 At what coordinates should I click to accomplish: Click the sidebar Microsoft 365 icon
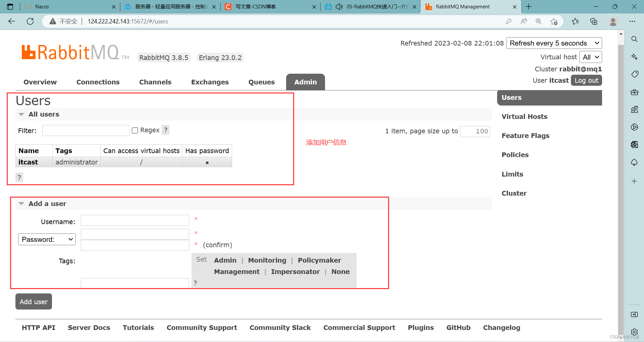(x=634, y=127)
